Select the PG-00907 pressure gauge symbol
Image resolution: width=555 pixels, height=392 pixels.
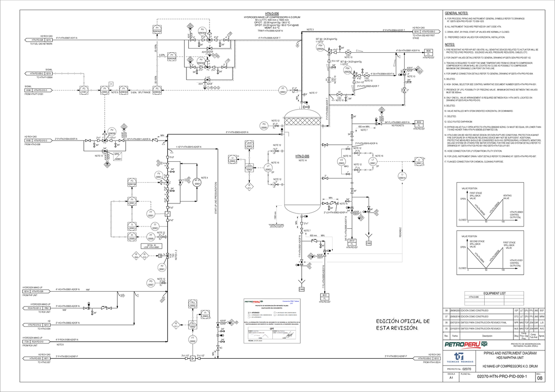(151, 283)
